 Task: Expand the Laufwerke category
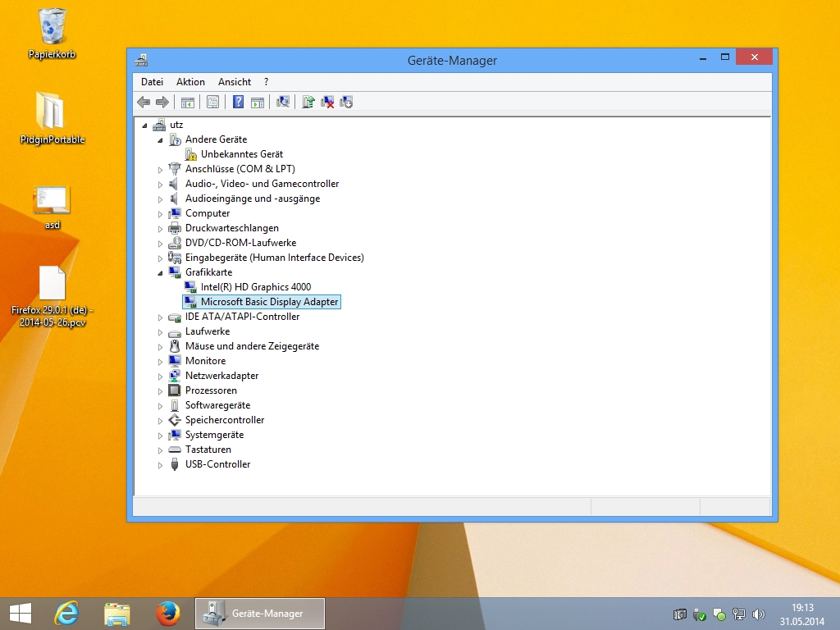click(160, 332)
